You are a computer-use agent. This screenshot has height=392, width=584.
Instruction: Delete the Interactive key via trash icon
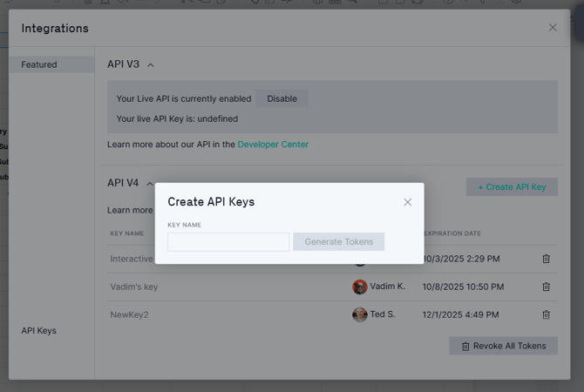[x=546, y=259]
